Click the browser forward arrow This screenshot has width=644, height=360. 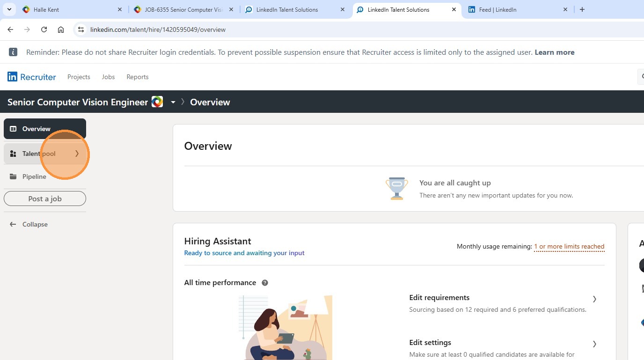(27, 29)
